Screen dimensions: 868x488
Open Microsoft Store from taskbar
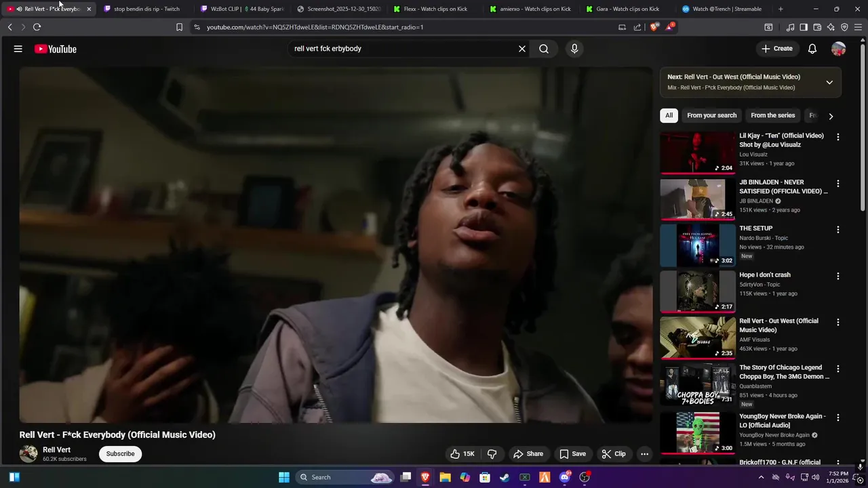(485, 477)
